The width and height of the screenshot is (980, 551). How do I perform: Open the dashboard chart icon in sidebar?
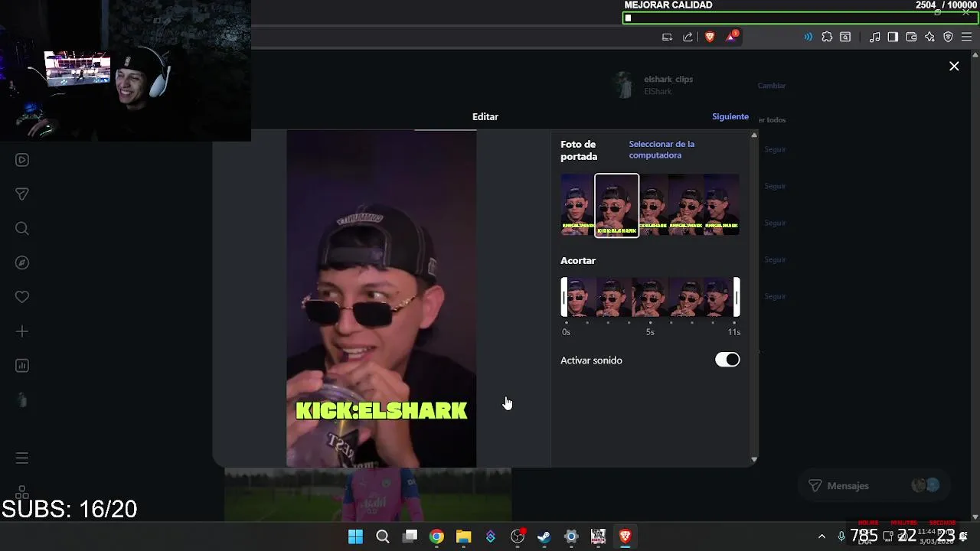22,366
